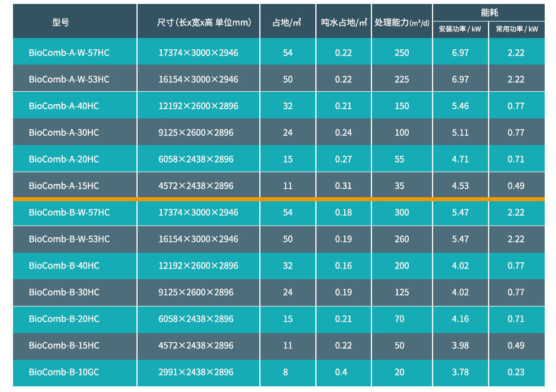Click dimensions 2991×2438×2896 in BioComb-B-10GC row
Image resolution: width=556 pixels, height=392 pixels.
(x=196, y=372)
